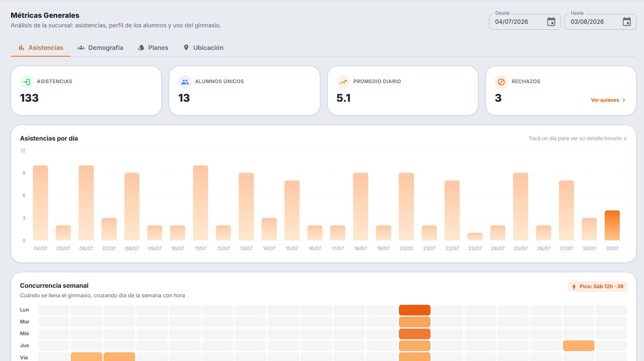This screenshot has width=644, height=361.
Task: Click the Alumnos Únicos value 13
Action: coord(184,98)
